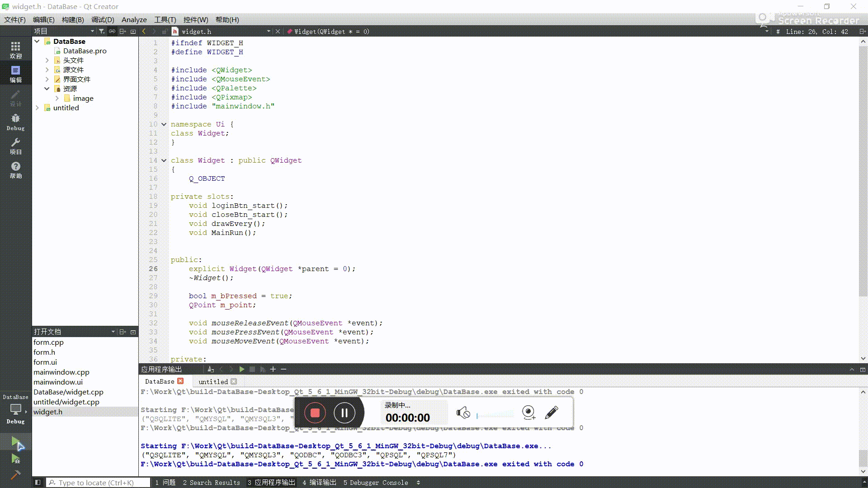This screenshot has width=868, height=488.
Task: Collapse the 资源 resources folder
Action: pyautogui.click(x=47, y=89)
